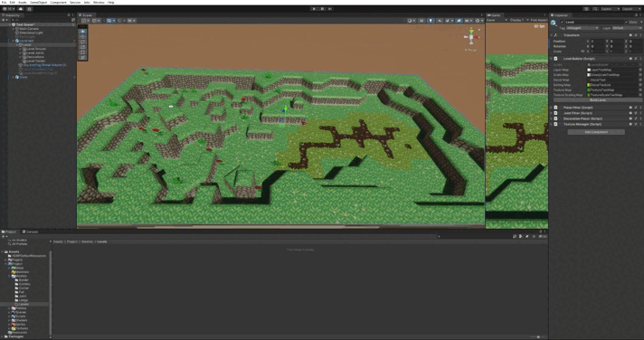Image resolution: width=644 pixels, height=340 pixels.
Task: Click the Step button in the top toolbar
Action: click(330, 9)
